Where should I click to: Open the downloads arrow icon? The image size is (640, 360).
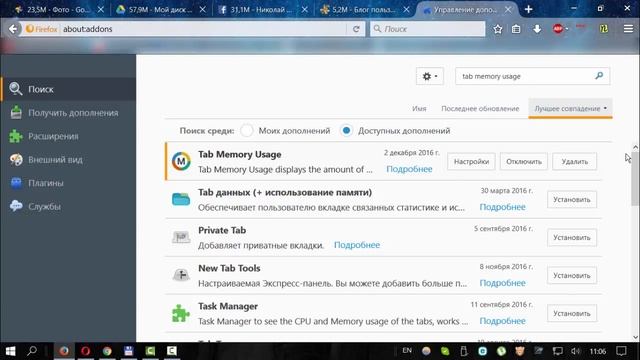(537, 29)
